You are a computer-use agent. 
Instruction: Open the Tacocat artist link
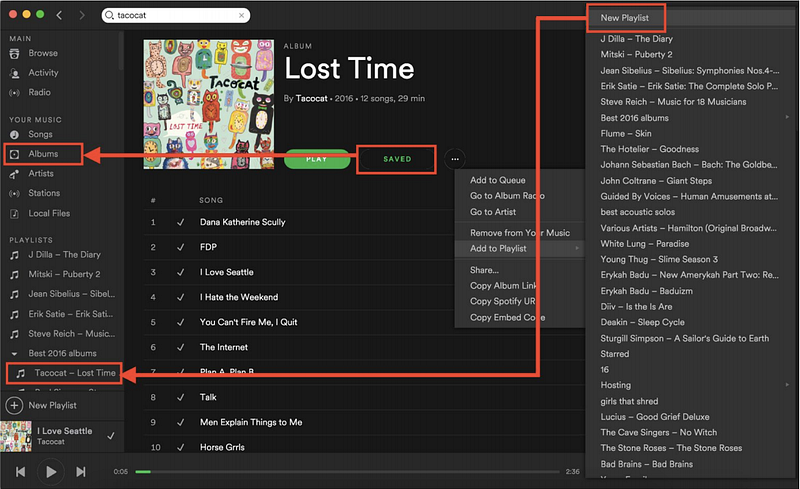click(x=311, y=99)
